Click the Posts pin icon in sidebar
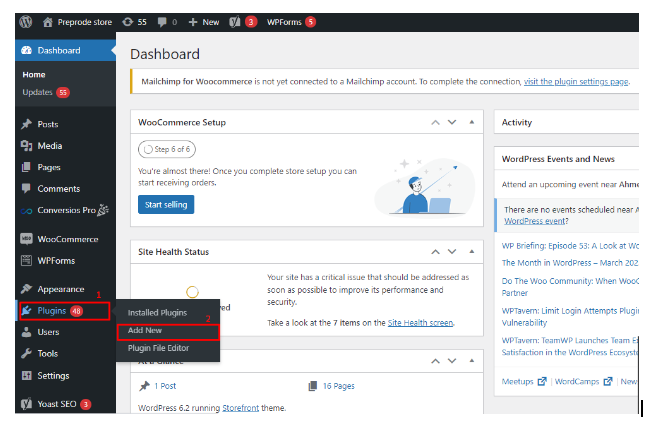Screen dimensions: 668x424 click(26, 124)
